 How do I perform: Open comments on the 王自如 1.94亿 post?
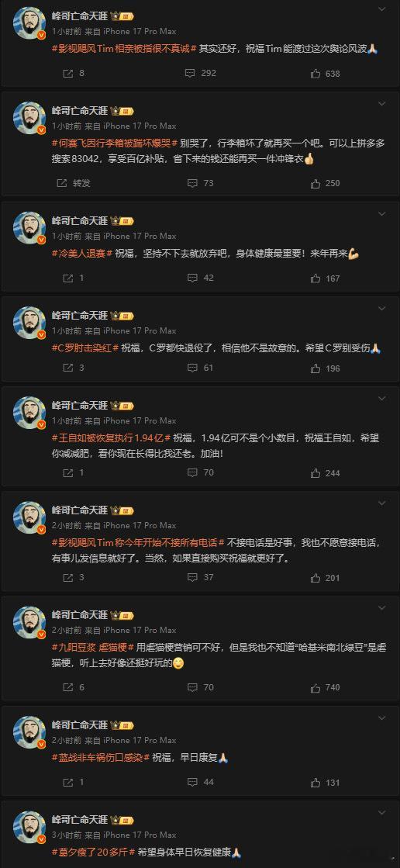pyautogui.click(x=200, y=472)
